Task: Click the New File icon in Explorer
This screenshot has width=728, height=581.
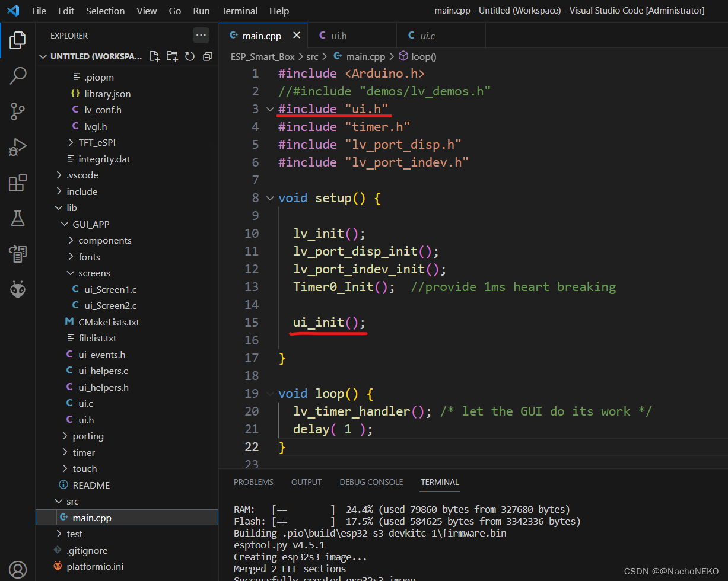Action: click(154, 56)
